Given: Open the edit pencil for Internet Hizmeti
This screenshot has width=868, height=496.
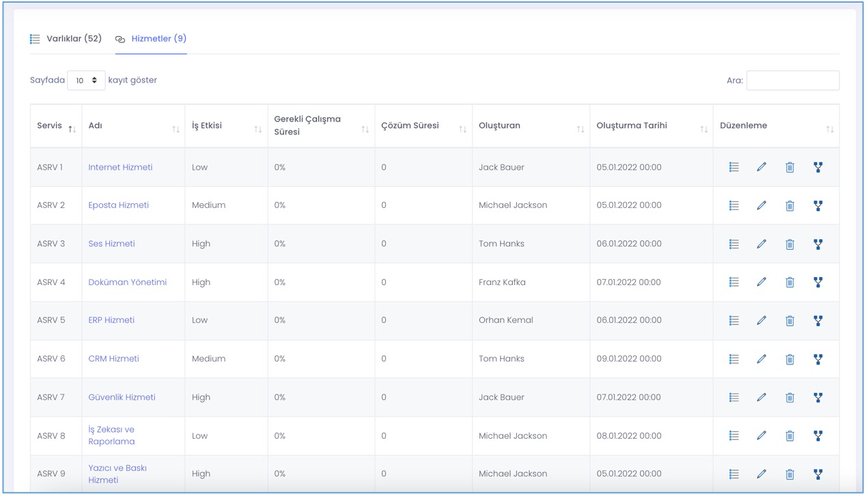Looking at the screenshot, I should point(761,167).
